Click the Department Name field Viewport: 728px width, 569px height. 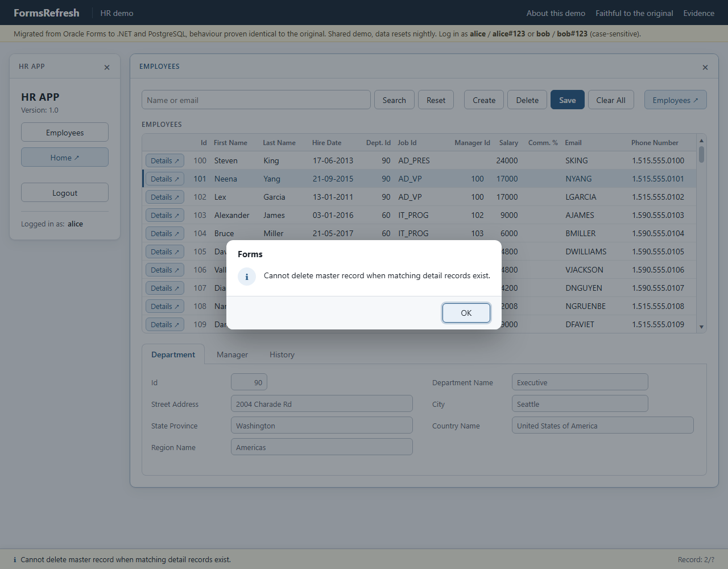580,382
